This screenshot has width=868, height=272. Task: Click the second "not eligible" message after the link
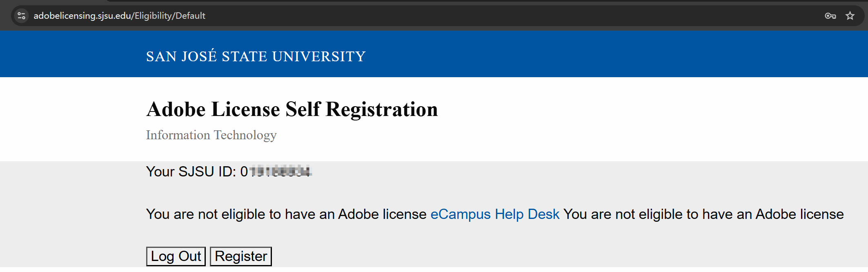pyautogui.click(x=703, y=214)
